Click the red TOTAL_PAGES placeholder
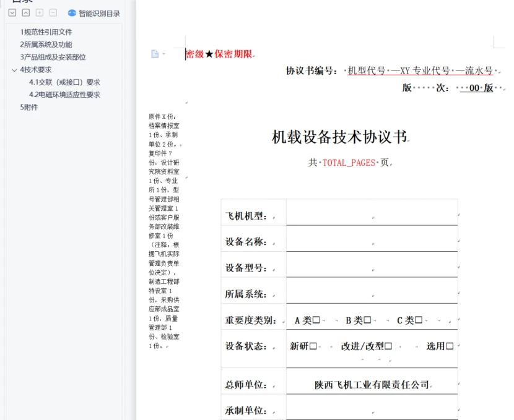 [x=349, y=163]
